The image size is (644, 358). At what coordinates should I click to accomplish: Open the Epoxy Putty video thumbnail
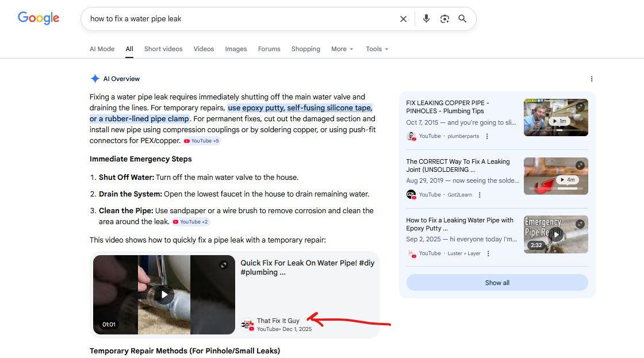click(555, 234)
